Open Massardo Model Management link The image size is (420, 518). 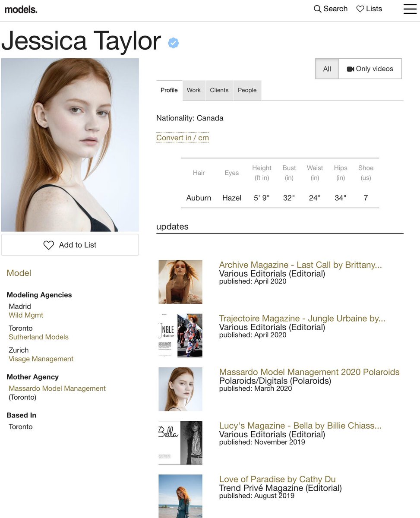(57, 388)
